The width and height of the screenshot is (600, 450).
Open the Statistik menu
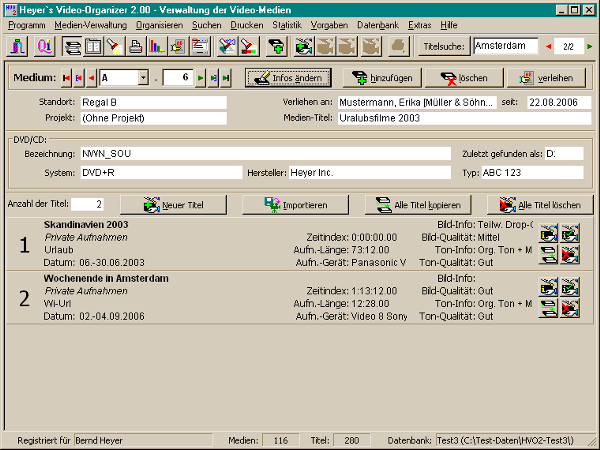pos(285,22)
